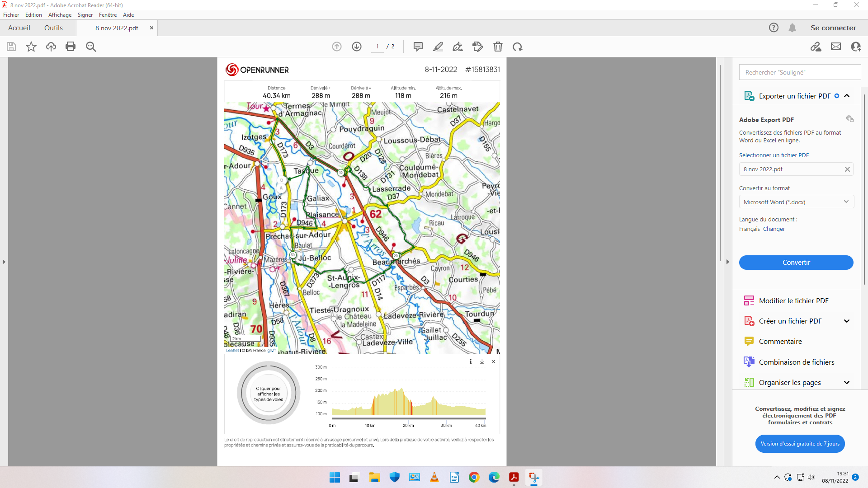The width and height of the screenshot is (868, 488).
Task: Click the print icon in toolbar
Action: tap(71, 47)
